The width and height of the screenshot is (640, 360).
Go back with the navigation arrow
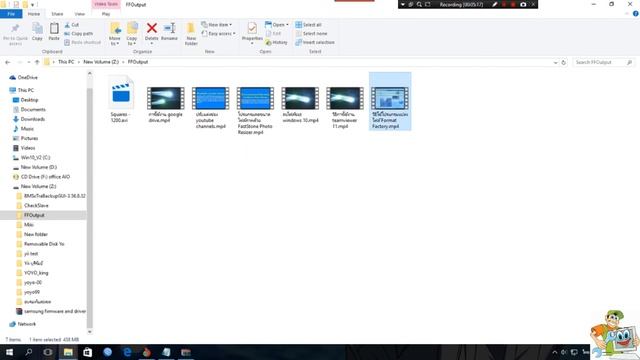[8, 62]
